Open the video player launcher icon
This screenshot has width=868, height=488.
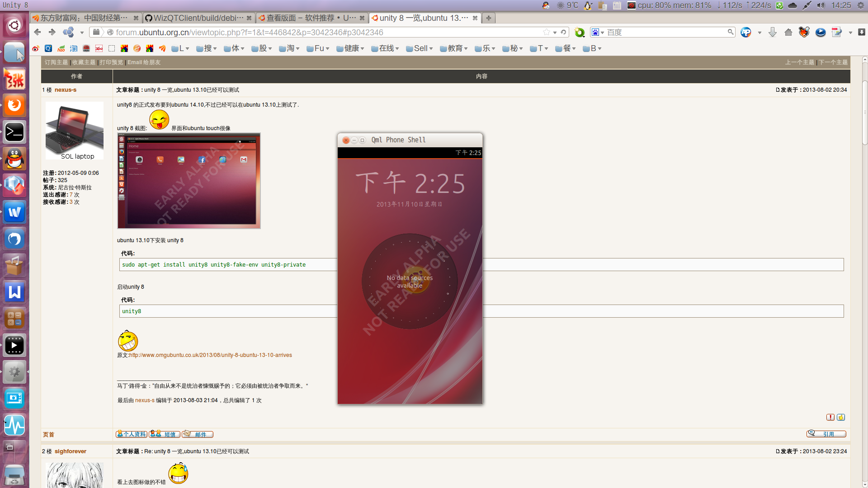click(x=14, y=345)
